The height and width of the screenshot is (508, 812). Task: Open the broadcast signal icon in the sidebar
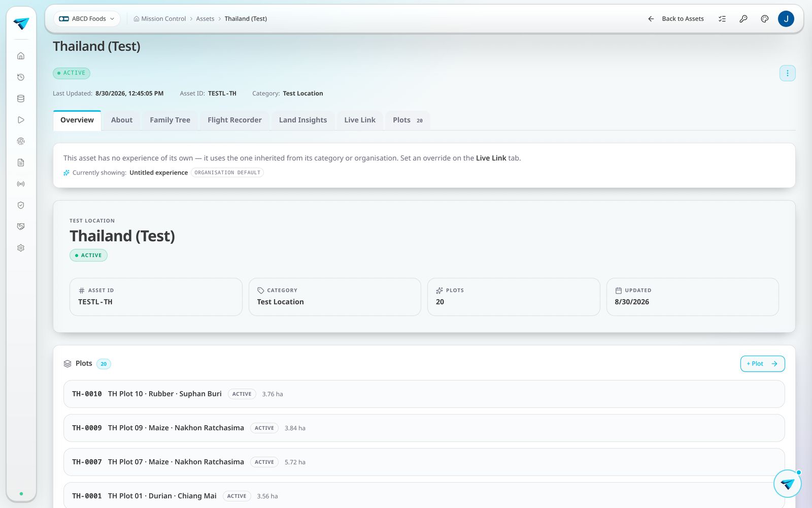coord(21,184)
